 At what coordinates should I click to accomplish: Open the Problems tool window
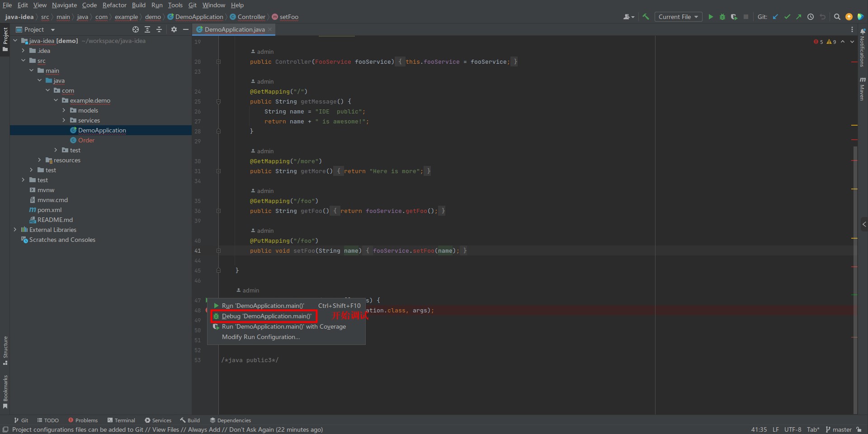[83, 420]
